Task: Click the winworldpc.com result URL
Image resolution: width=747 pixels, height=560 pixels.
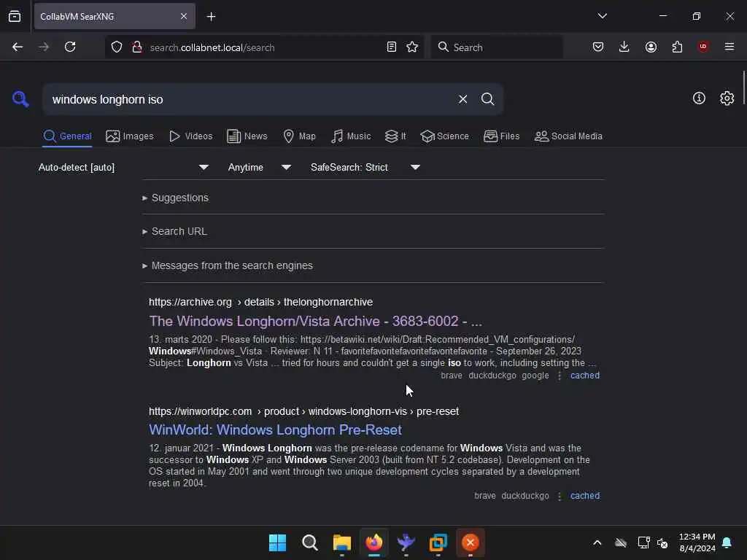Action: (303, 411)
